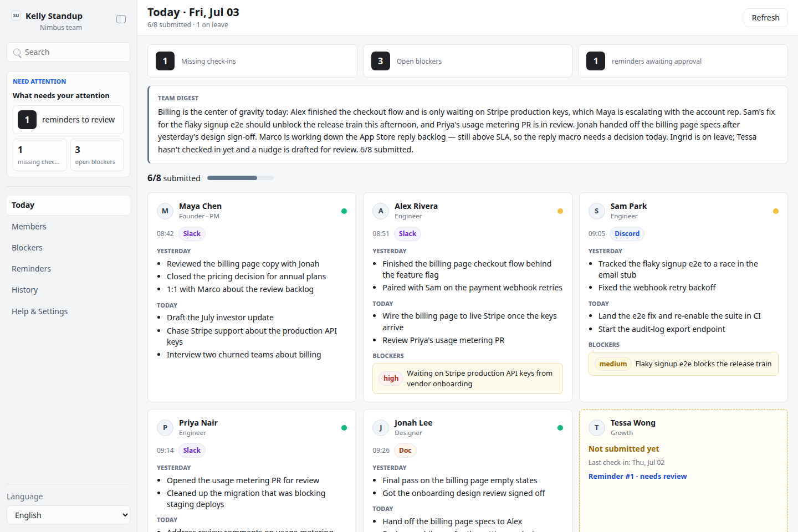The image size is (798, 532).
Task: Open the Language dropdown
Action: [x=68, y=515]
